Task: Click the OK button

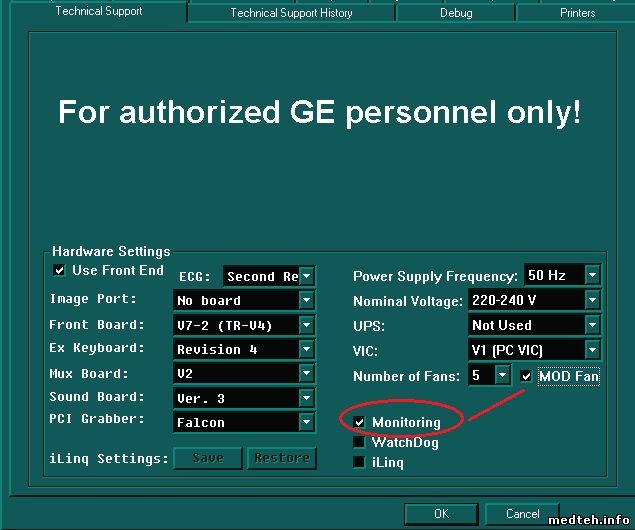Action: (441, 514)
